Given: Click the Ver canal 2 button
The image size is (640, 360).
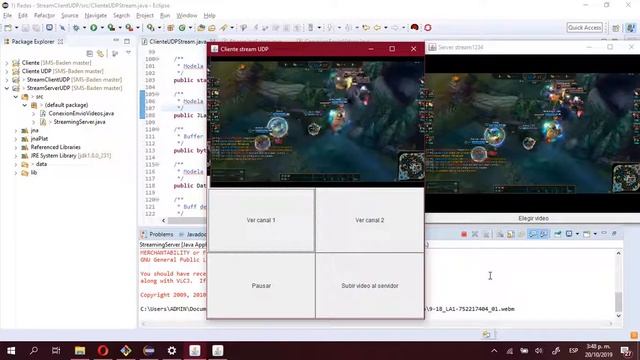Looking at the screenshot, I should [370, 220].
